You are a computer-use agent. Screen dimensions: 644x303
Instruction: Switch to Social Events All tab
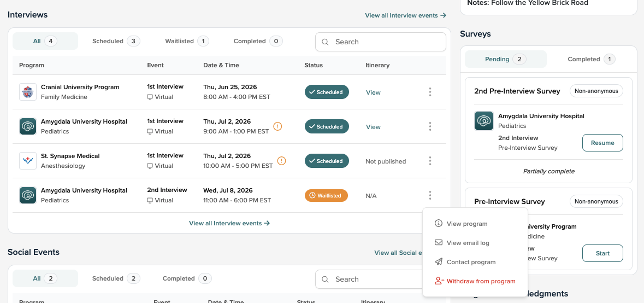click(45, 278)
